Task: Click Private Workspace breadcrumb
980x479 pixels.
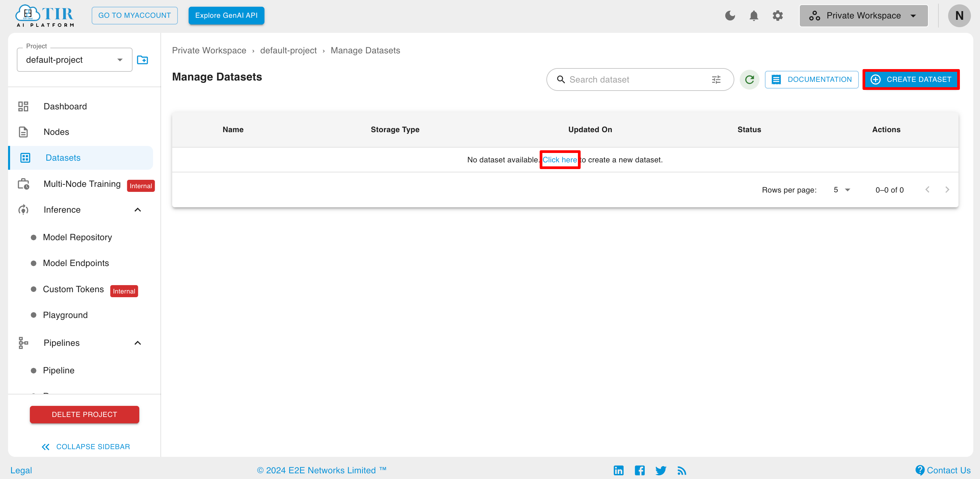Action: point(209,51)
